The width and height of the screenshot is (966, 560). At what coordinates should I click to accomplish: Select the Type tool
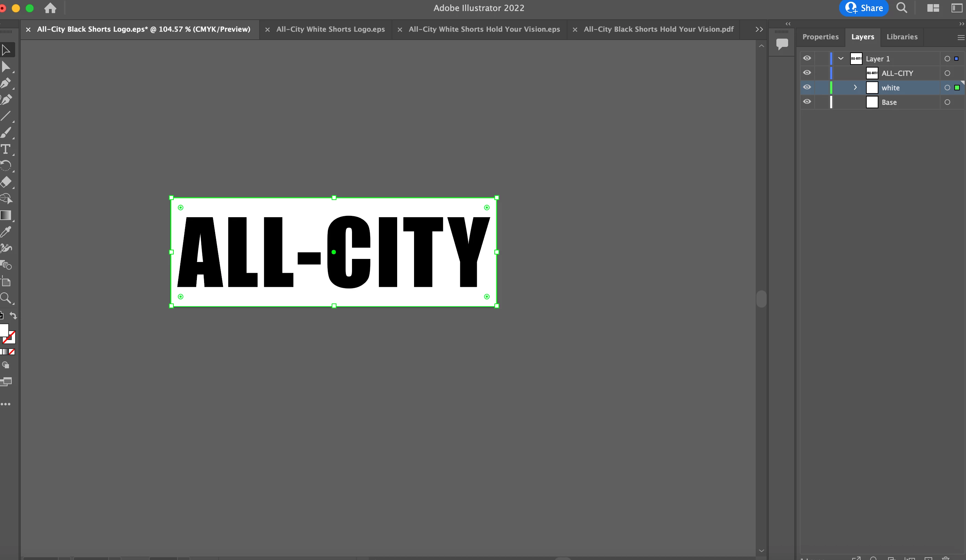coord(6,149)
